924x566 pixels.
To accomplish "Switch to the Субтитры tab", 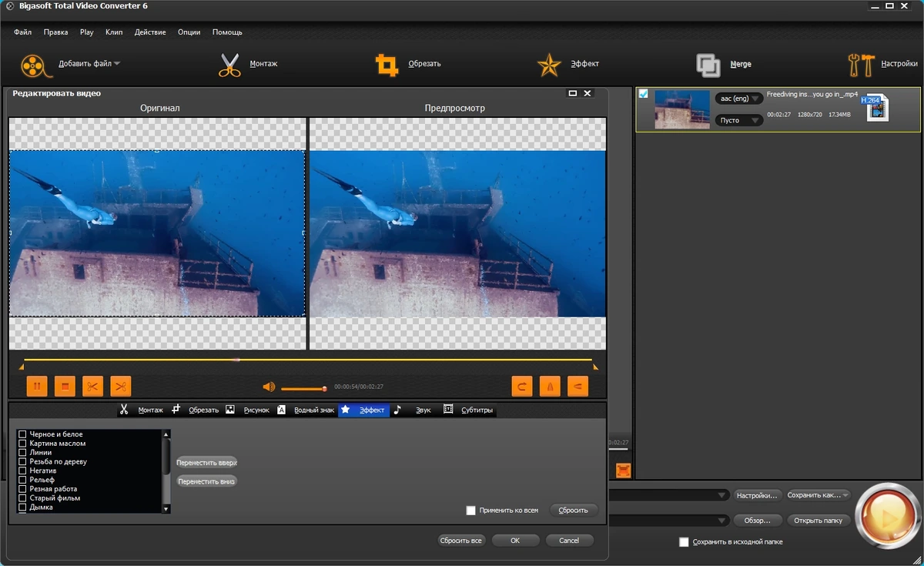I will tap(468, 410).
